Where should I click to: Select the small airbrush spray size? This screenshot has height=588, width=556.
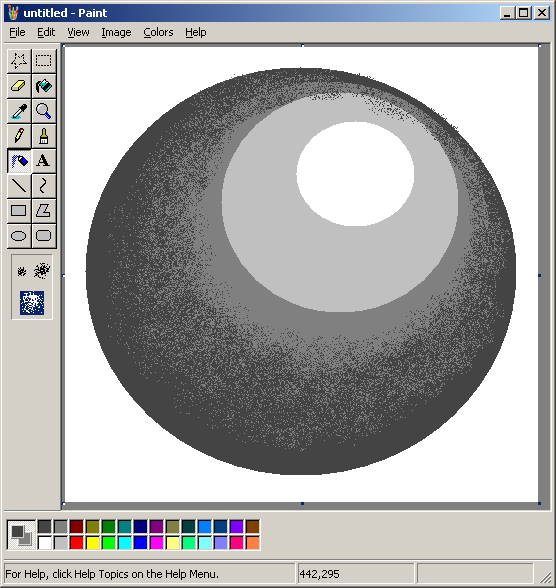[x=22, y=271]
